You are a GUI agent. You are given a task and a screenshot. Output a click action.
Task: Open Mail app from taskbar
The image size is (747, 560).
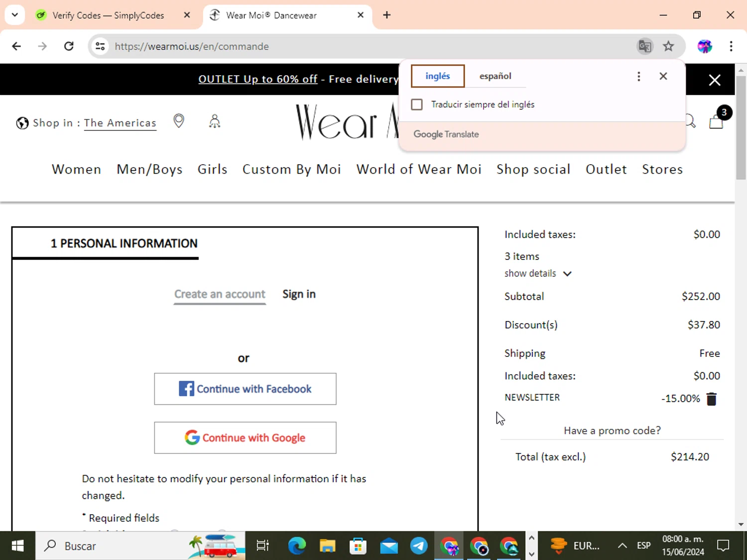click(389, 546)
